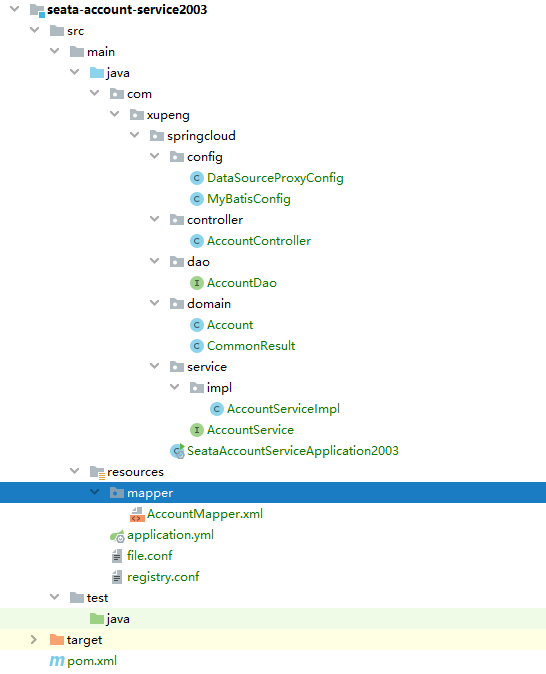Click the mapper folder icon

coord(117,493)
